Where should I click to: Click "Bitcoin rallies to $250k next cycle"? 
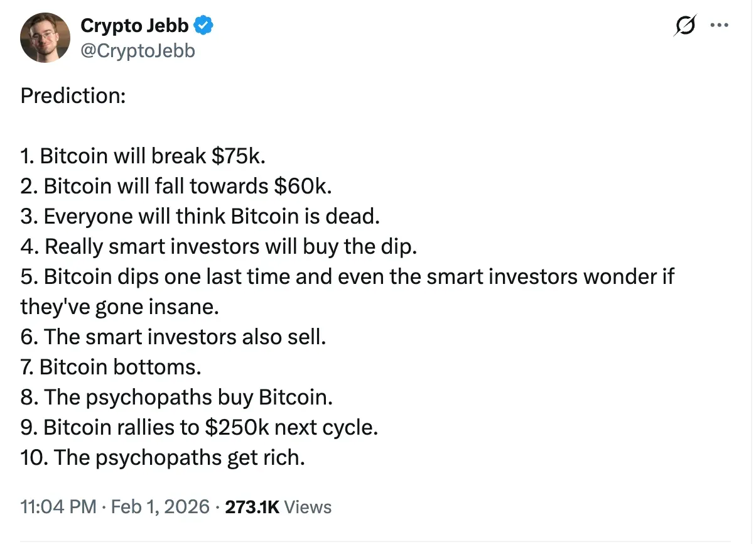[200, 427]
